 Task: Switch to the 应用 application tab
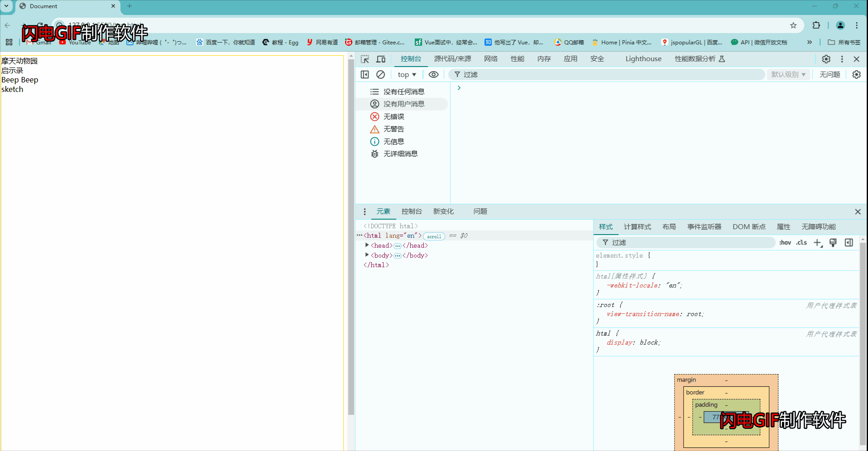coord(571,59)
